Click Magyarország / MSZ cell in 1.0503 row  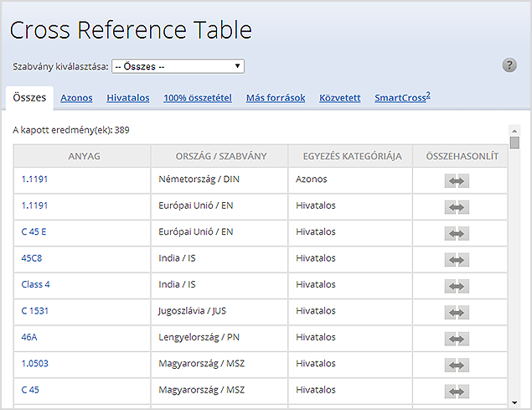pyautogui.click(x=220, y=365)
